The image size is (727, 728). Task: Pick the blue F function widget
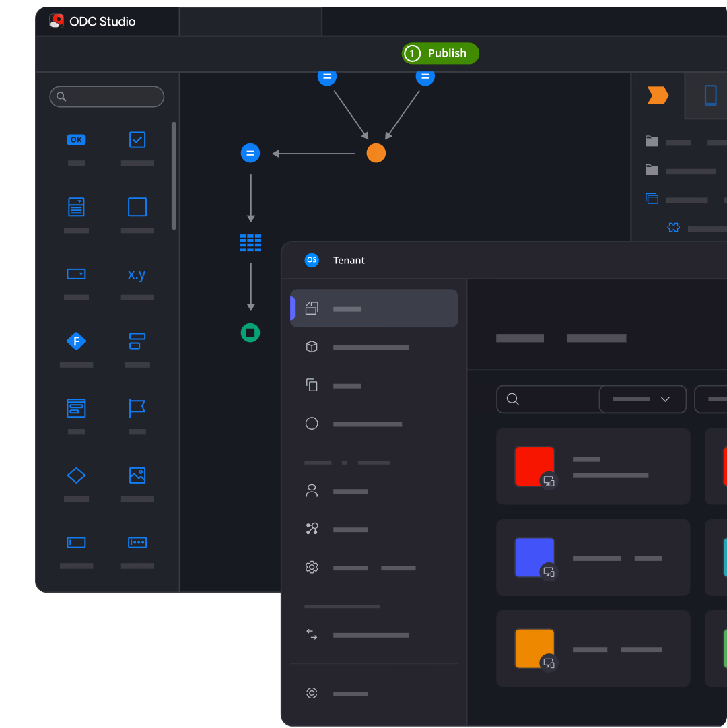point(76,341)
